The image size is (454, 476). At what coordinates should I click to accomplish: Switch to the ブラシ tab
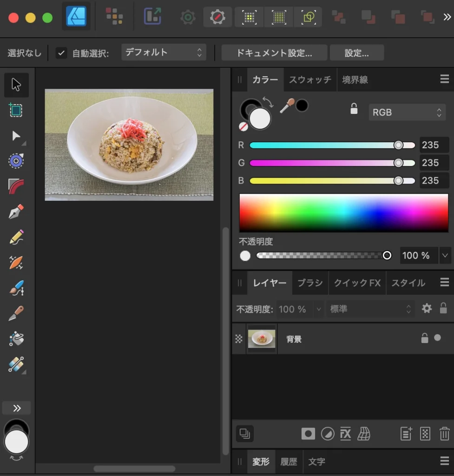309,283
